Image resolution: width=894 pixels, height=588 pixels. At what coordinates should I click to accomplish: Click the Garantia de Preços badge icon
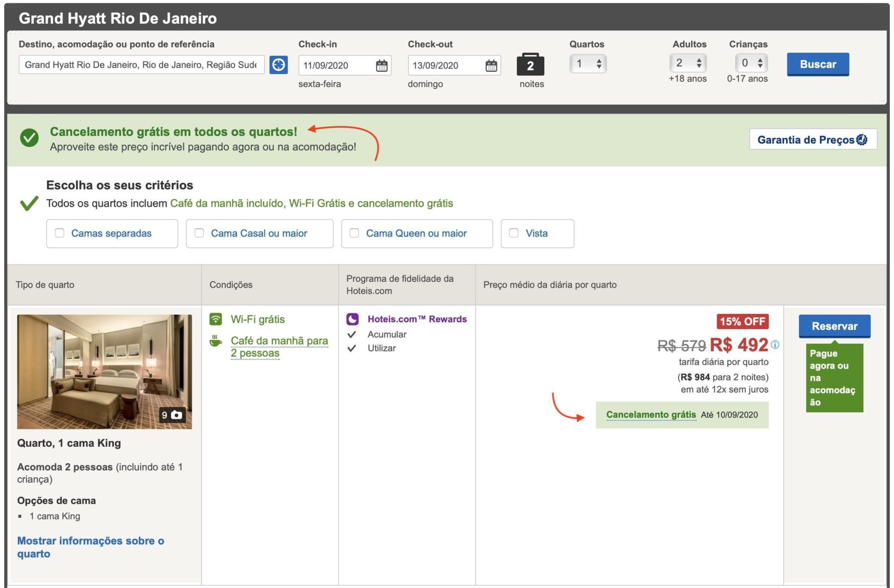click(x=862, y=140)
